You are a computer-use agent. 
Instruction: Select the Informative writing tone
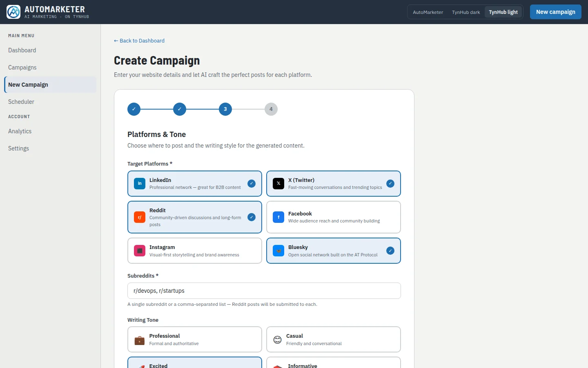pyautogui.click(x=334, y=363)
